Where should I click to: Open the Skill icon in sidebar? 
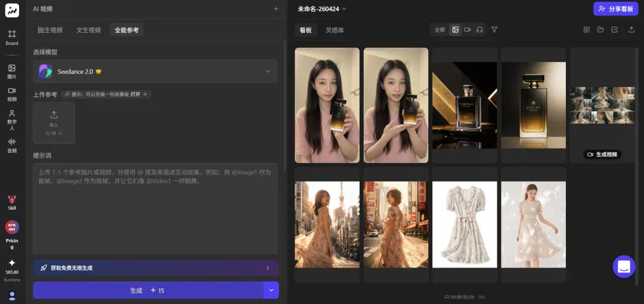pyautogui.click(x=12, y=203)
